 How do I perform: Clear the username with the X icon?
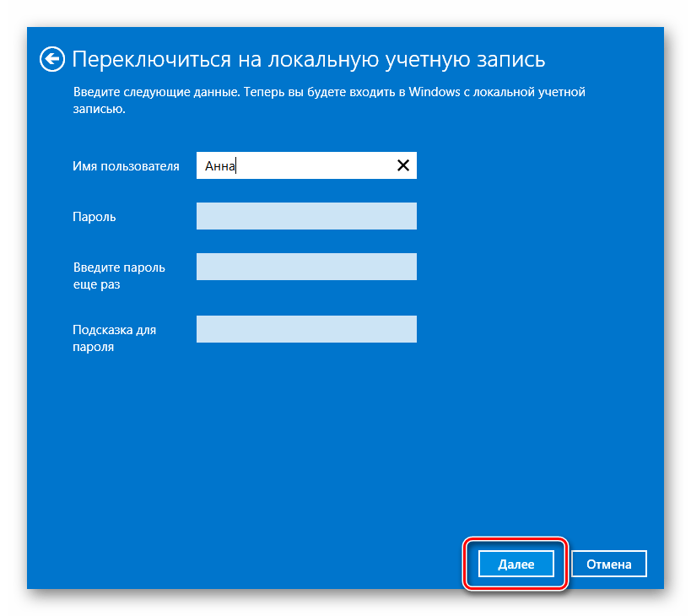(x=403, y=166)
